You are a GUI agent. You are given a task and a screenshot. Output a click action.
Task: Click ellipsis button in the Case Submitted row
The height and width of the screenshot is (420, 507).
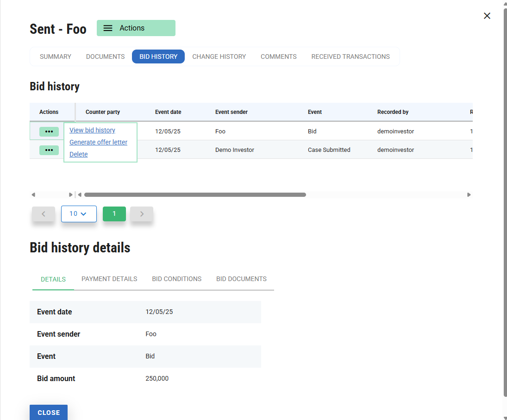(x=49, y=150)
